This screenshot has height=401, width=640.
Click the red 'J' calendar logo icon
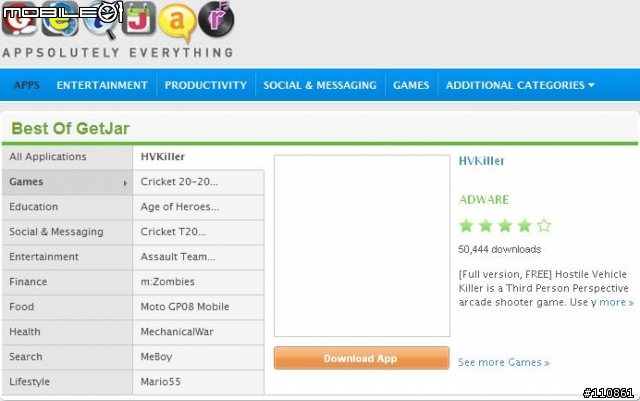139,19
